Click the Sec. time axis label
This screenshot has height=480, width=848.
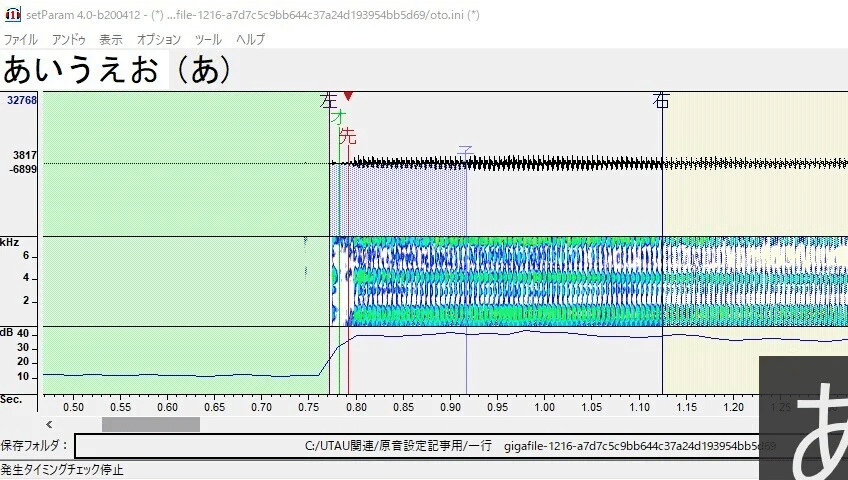(11, 400)
